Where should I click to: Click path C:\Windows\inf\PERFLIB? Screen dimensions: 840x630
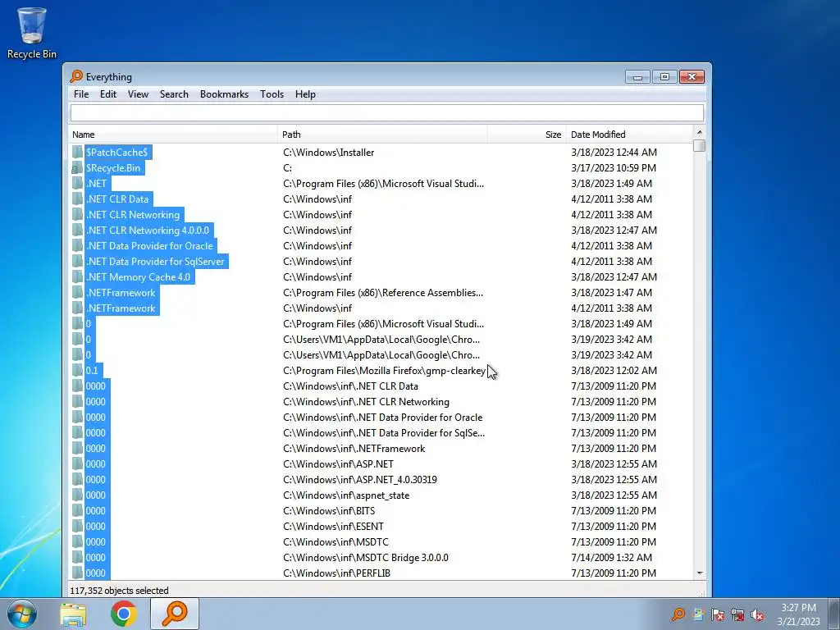336,573
